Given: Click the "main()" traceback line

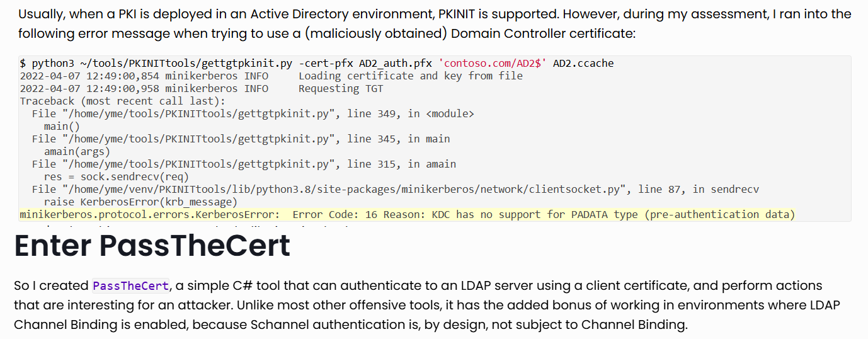Looking at the screenshot, I should [62, 127].
